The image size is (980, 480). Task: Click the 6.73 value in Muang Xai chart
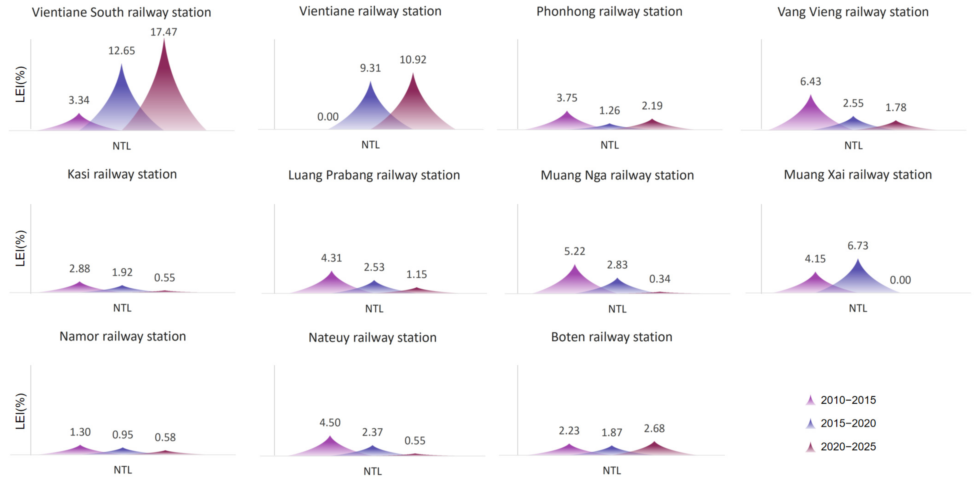[x=858, y=246]
